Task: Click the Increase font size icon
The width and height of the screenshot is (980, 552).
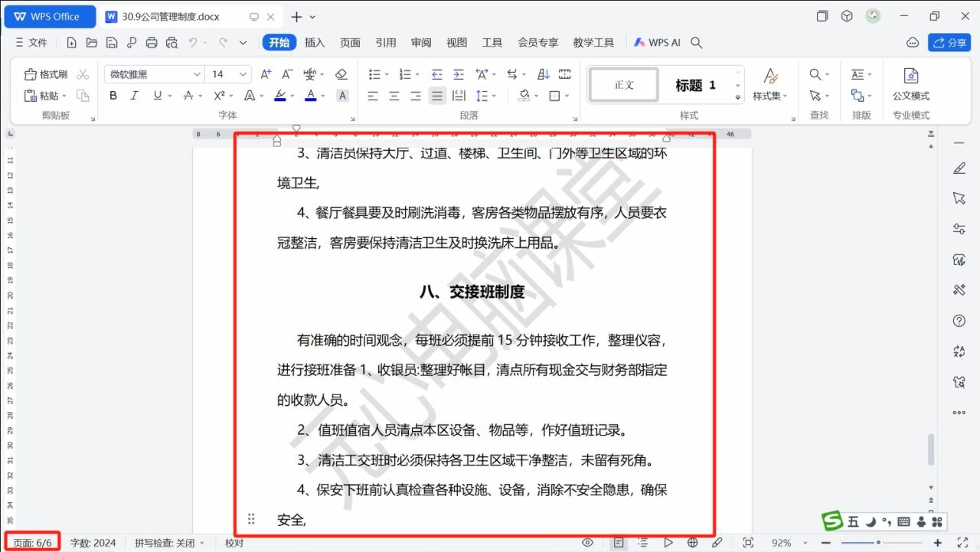Action: [266, 74]
